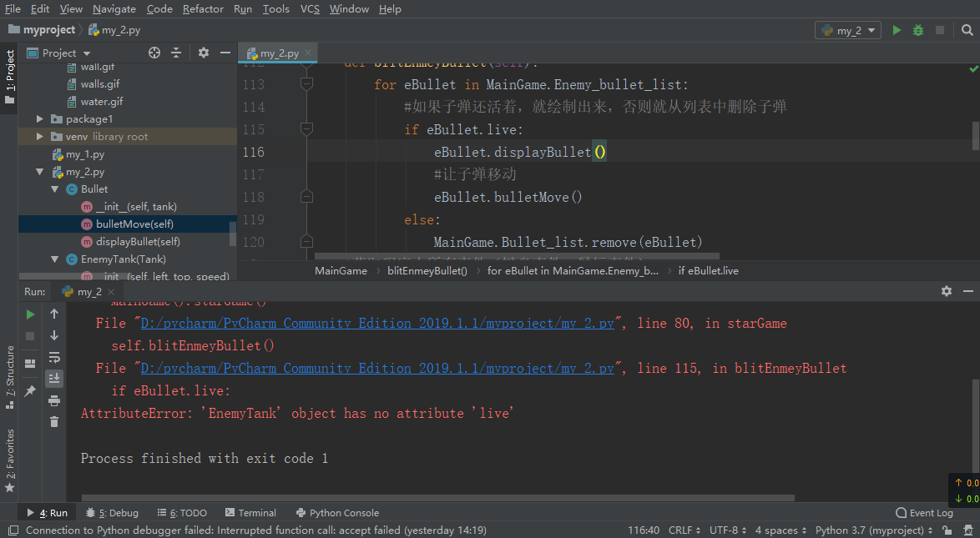Open the Debug tool window tab
The height and width of the screenshot is (538, 980).
tap(113, 513)
